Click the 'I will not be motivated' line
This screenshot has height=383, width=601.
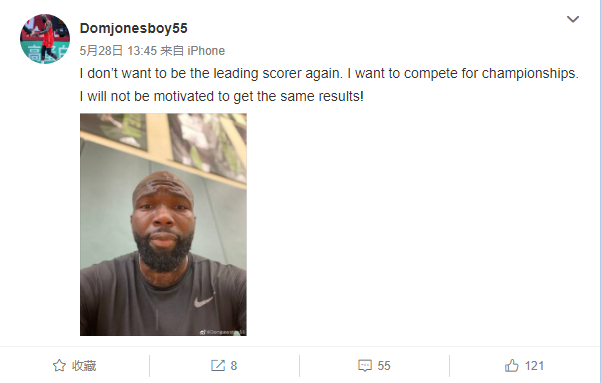222,96
